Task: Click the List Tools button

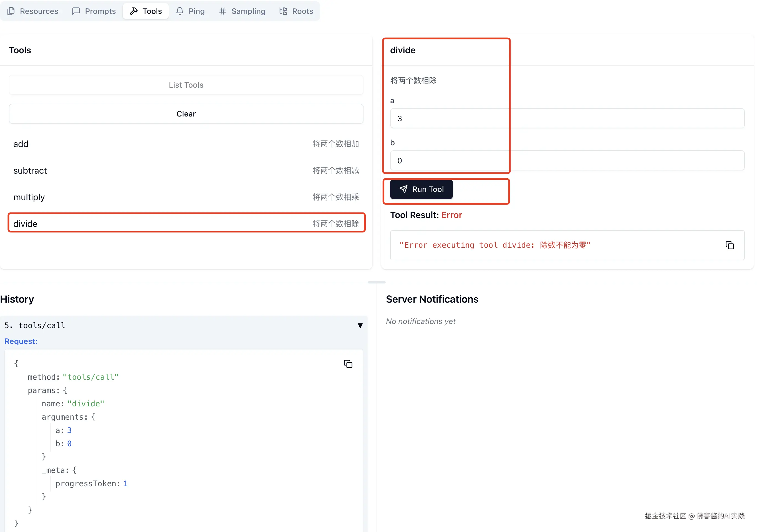Action: 186,85
